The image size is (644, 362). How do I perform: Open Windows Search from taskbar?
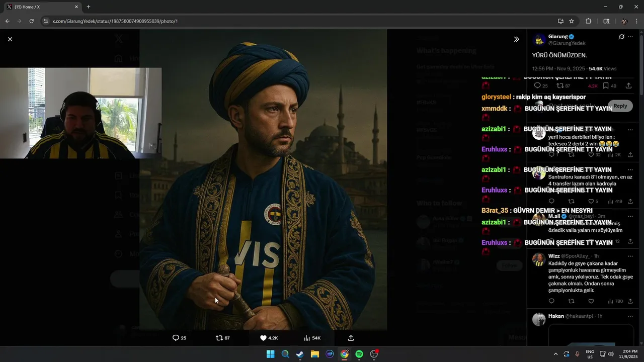tap(285, 354)
